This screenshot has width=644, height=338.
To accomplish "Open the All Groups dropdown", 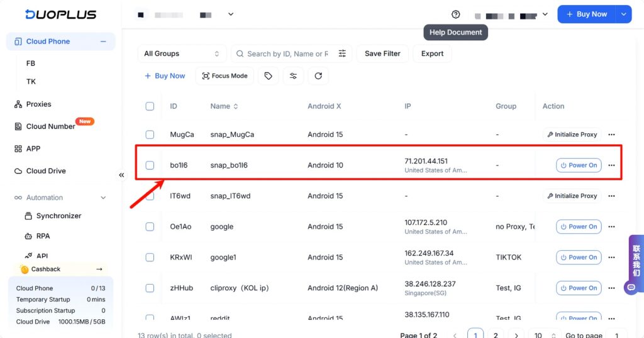I will (182, 54).
